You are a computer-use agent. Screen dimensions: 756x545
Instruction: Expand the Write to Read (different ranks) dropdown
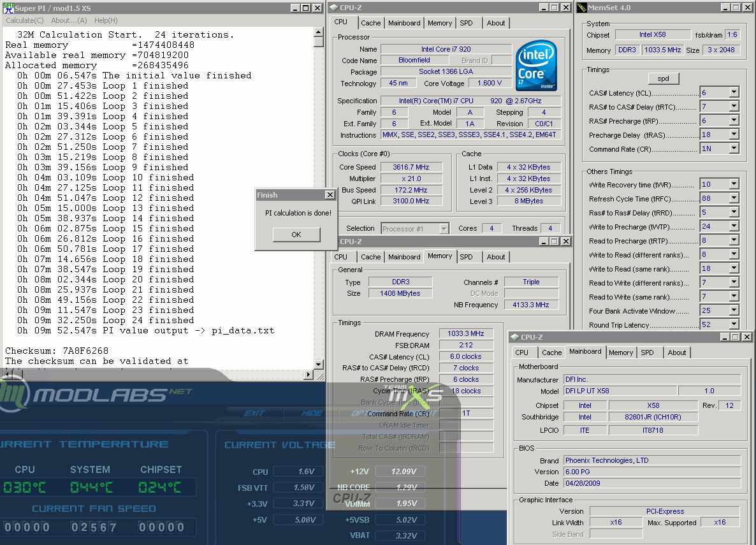pos(734,254)
